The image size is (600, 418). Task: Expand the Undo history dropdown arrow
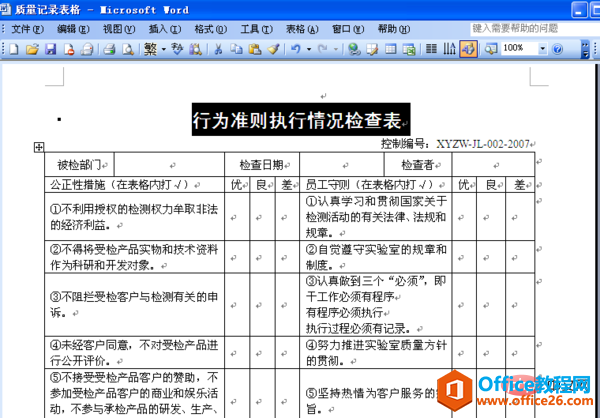click(x=309, y=49)
